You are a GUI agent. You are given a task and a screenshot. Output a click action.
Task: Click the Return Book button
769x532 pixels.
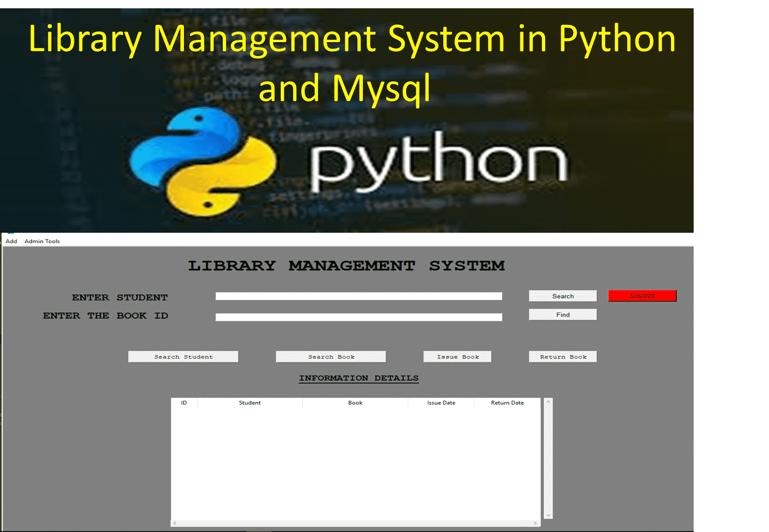click(562, 356)
